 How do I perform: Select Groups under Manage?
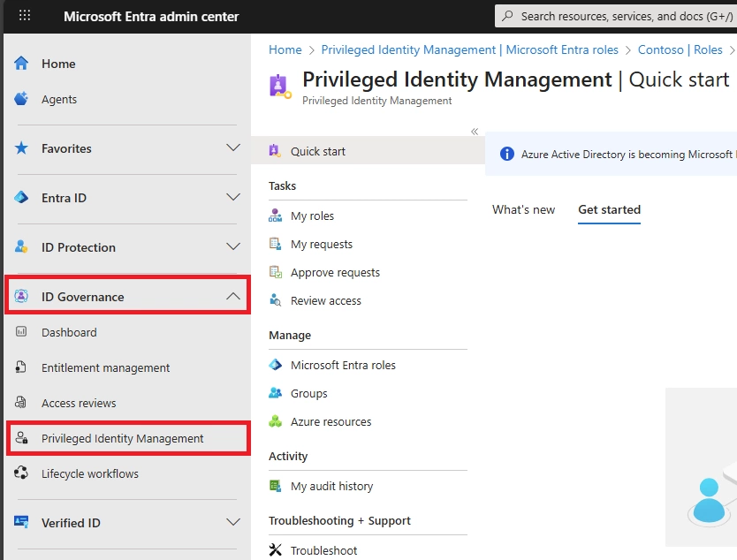[310, 393]
